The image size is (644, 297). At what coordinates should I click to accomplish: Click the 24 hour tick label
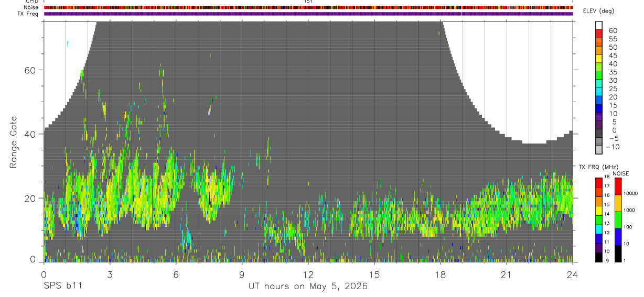click(572, 274)
